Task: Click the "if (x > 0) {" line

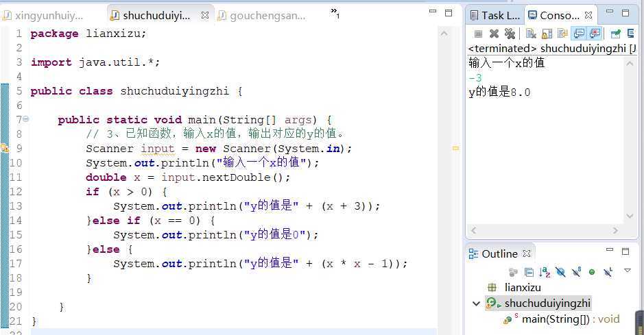Action: 126,192
